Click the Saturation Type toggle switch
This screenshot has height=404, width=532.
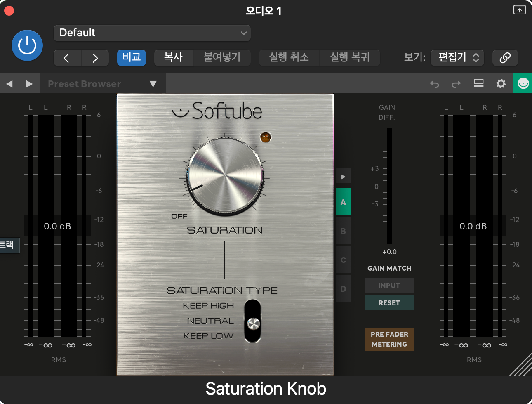253,321
